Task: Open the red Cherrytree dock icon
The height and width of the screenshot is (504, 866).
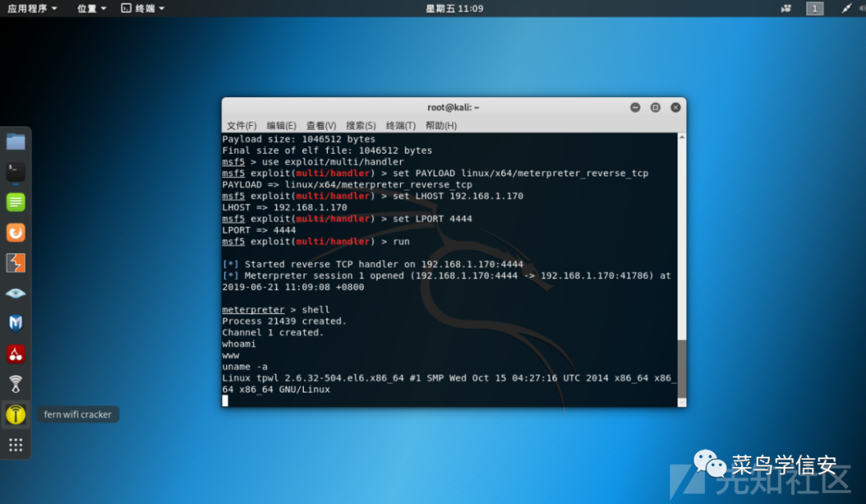Action: pyautogui.click(x=15, y=354)
